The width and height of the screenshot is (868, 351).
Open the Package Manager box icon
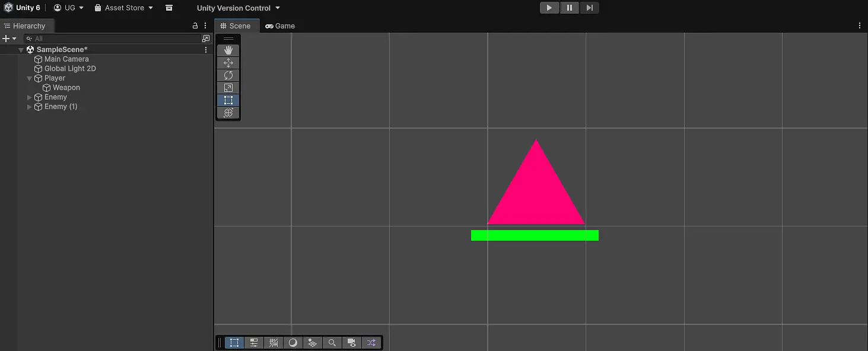(x=169, y=8)
